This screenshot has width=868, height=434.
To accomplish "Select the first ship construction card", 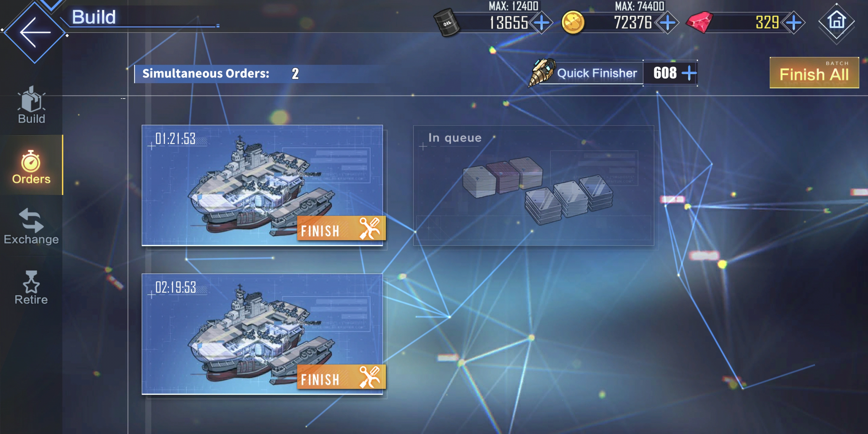I will 262,185.
